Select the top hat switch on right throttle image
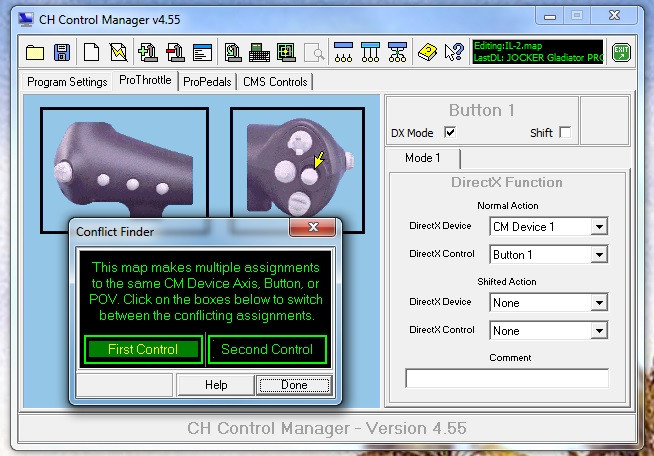654x456 pixels. point(299,141)
